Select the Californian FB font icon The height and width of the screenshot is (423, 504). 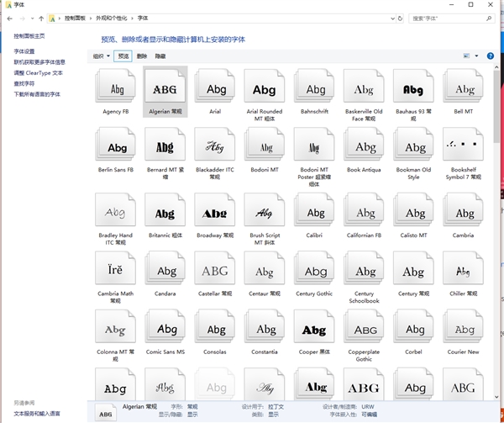[364, 209]
